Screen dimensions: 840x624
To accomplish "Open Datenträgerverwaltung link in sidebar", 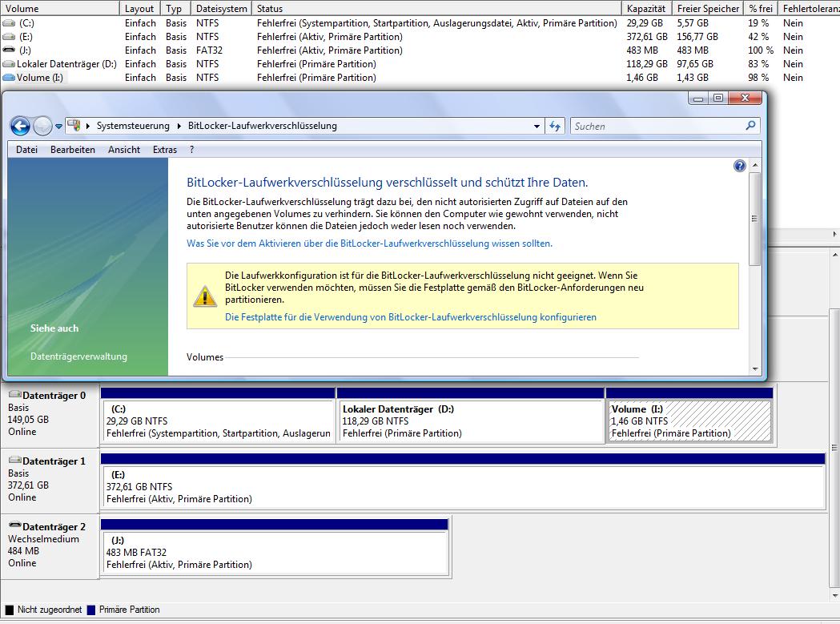I will pos(78,356).
